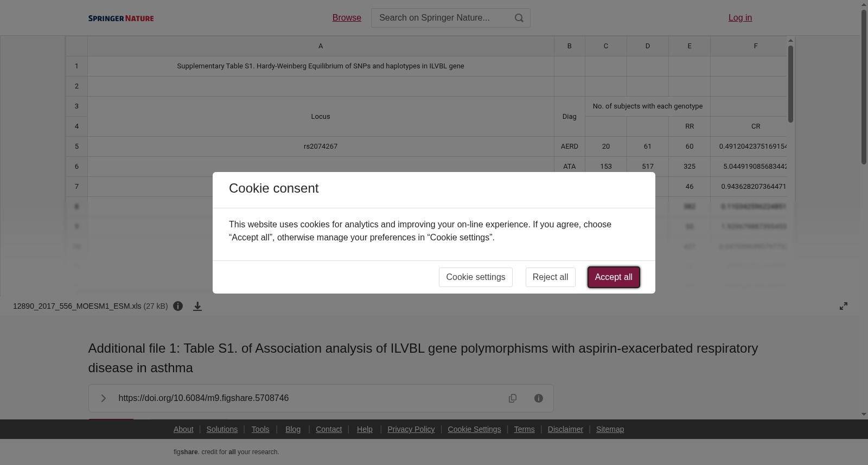This screenshot has width=868, height=465.
Task: Accept all cookies
Action: [x=614, y=277]
